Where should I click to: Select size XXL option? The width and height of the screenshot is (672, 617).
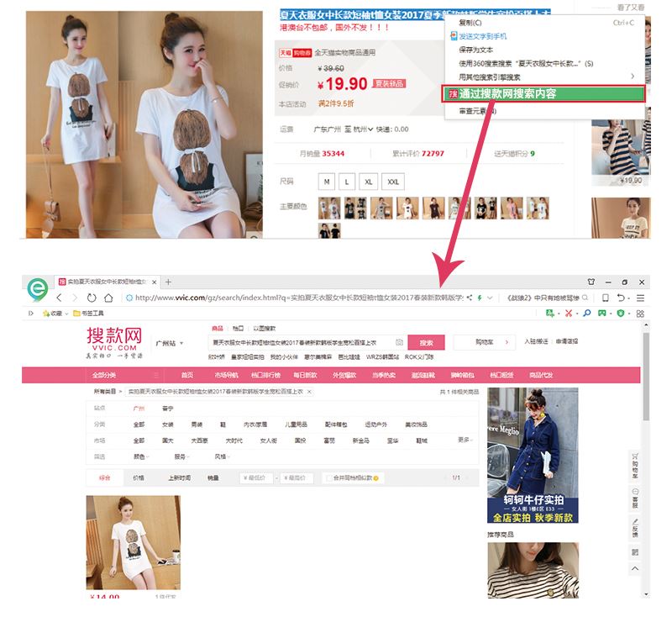coord(393,182)
